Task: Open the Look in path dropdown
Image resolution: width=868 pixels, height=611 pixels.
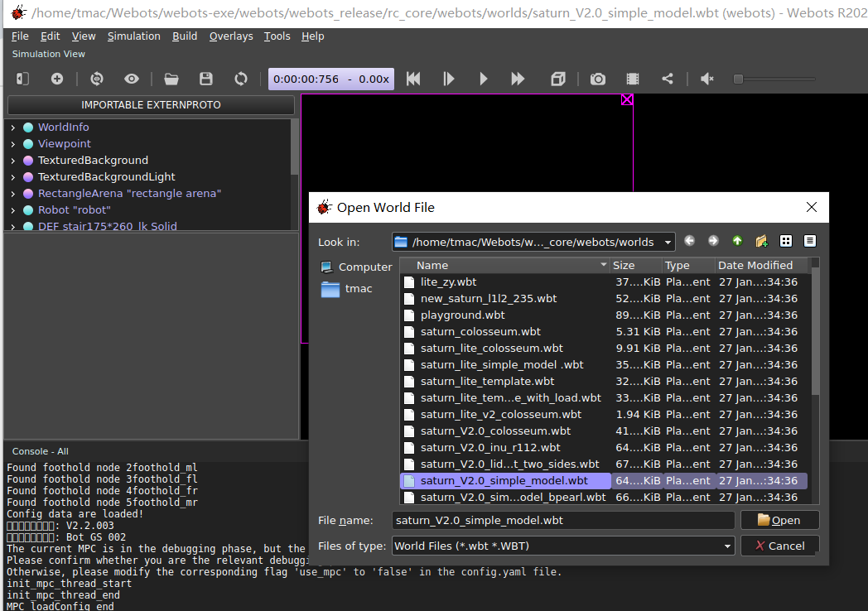Action: (533, 242)
